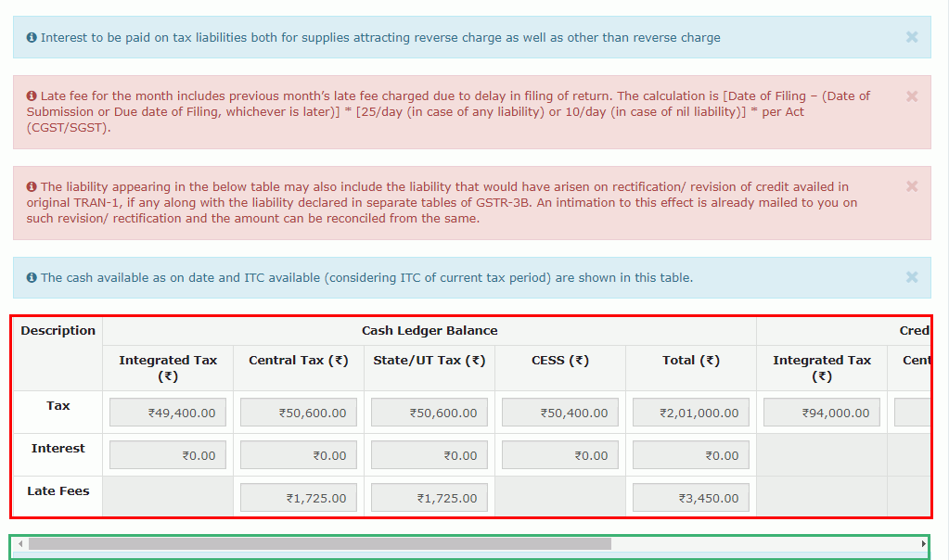Click the horizontal scrollbar right arrow
Viewport: 949px width, 560px height.
point(923,544)
